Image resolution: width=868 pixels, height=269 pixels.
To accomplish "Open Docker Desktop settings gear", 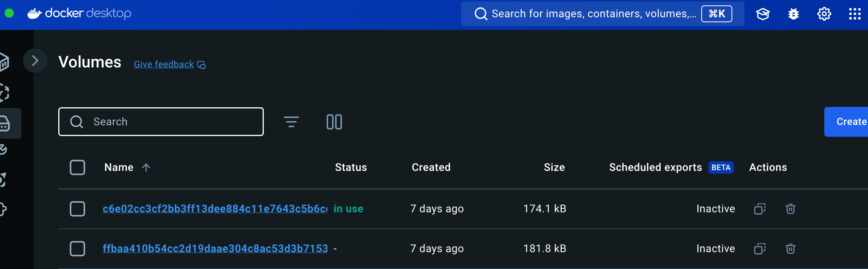I will click(824, 14).
